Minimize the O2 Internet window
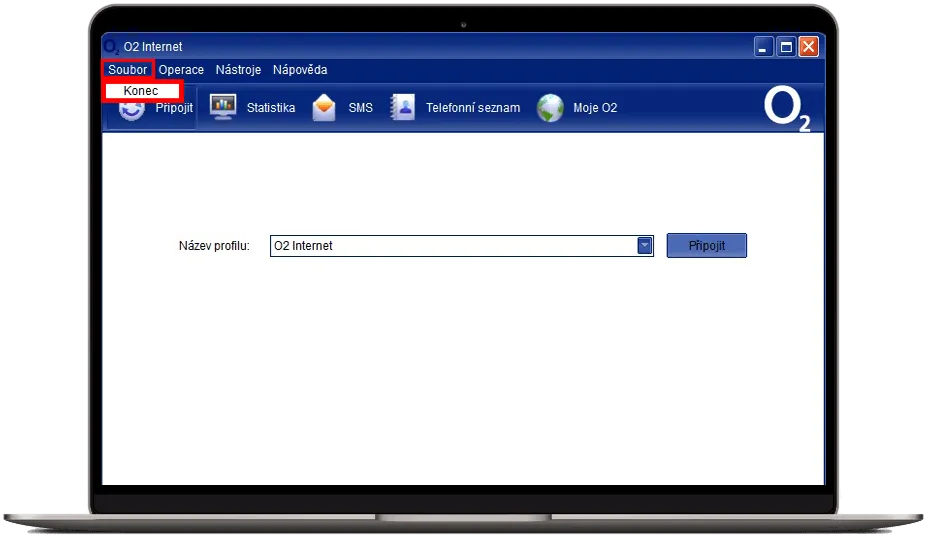The height and width of the screenshot is (537, 927). [x=764, y=47]
